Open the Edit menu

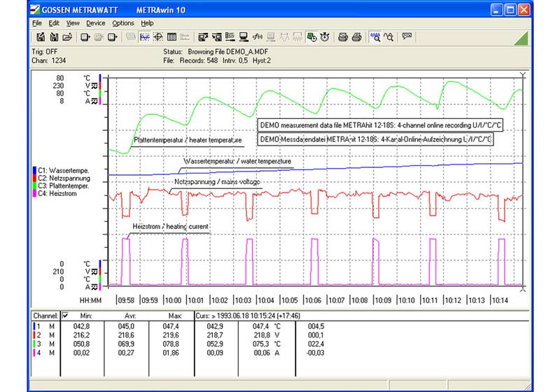coord(54,23)
